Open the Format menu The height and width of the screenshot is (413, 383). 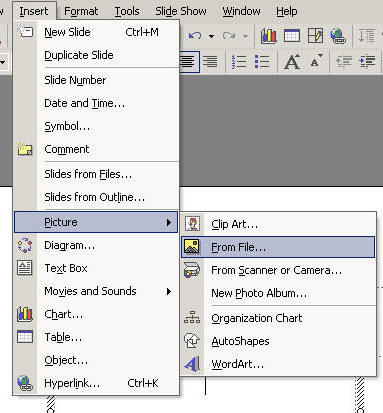pyautogui.click(x=81, y=11)
